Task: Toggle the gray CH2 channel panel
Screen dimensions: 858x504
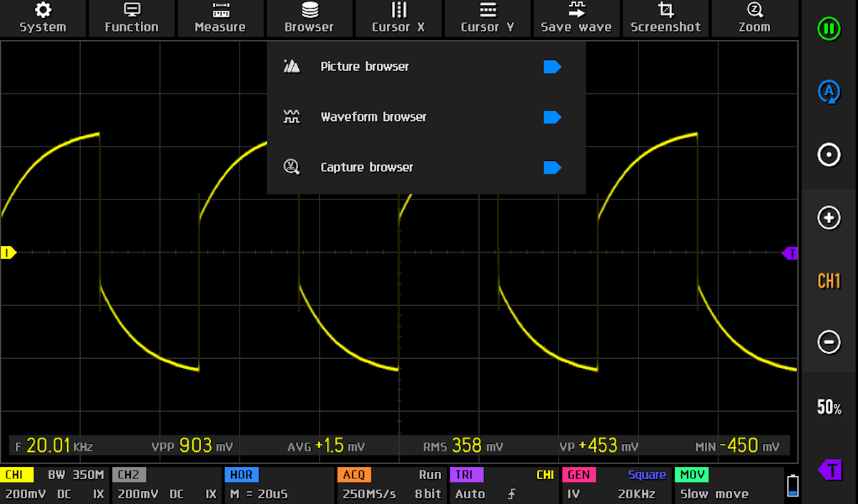Action: 166,484
